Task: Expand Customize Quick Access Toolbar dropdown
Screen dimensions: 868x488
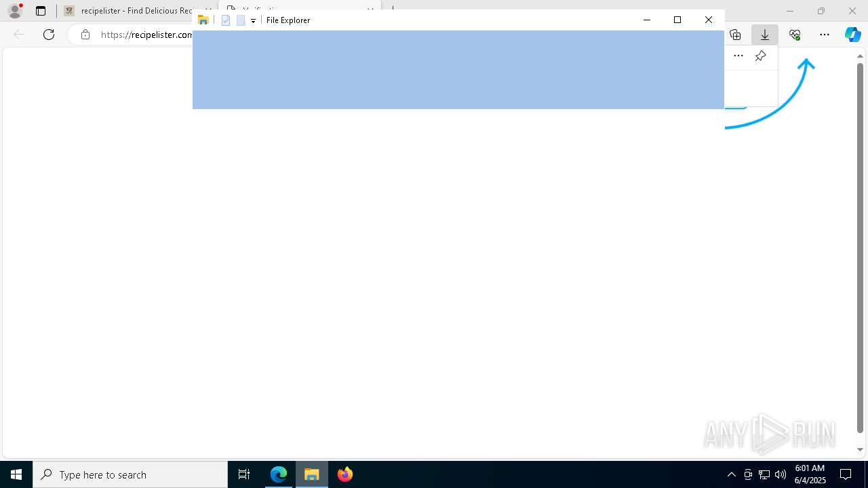Action: (253, 21)
